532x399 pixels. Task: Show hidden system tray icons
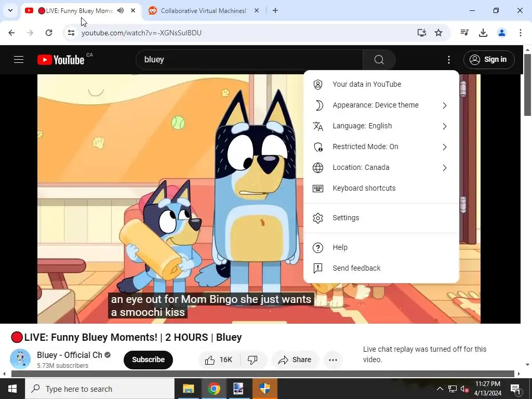point(440,389)
